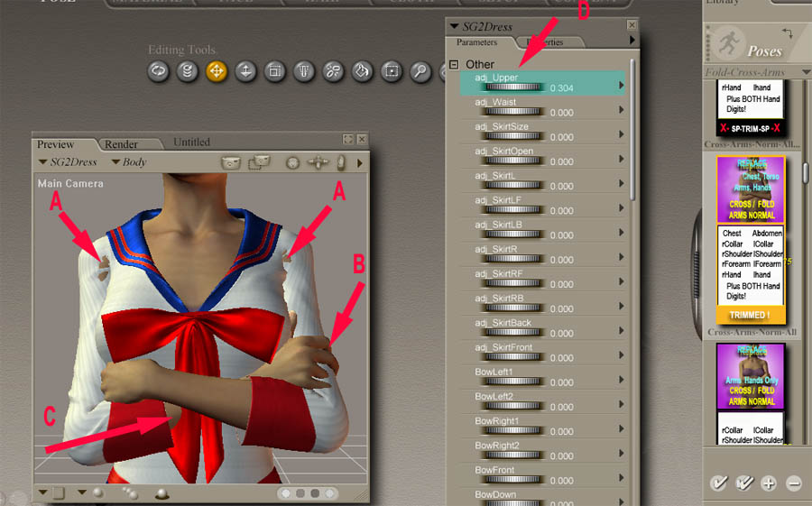Click the Render camera icon in Preview window
812x506 pixels.
(x=231, y=163)
